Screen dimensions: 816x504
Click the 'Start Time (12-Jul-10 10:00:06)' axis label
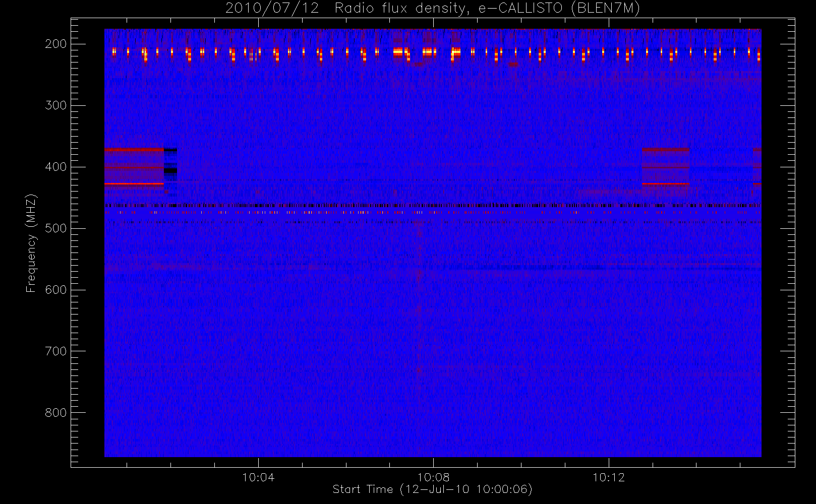tap(433, 489)
